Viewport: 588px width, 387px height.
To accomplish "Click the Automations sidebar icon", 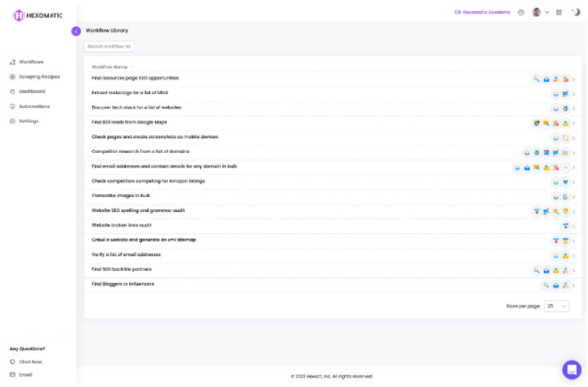I will pyautogui.click(x=12, y=107).
